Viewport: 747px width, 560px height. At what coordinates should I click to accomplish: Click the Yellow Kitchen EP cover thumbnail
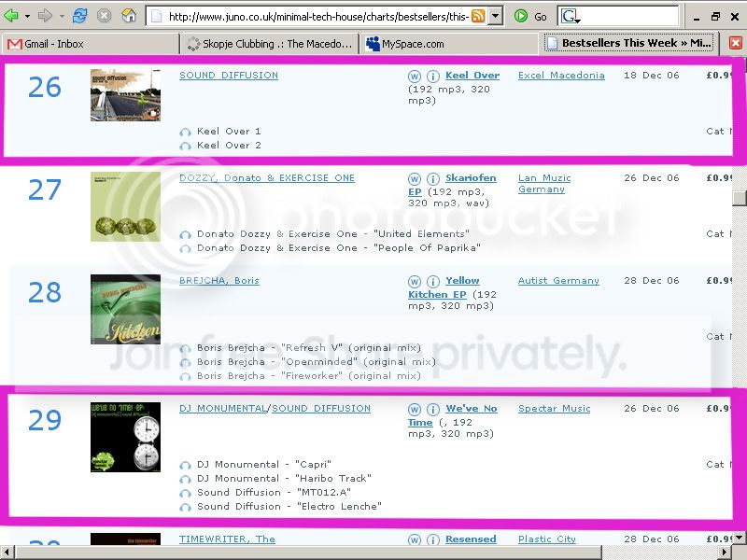[125, 309]
